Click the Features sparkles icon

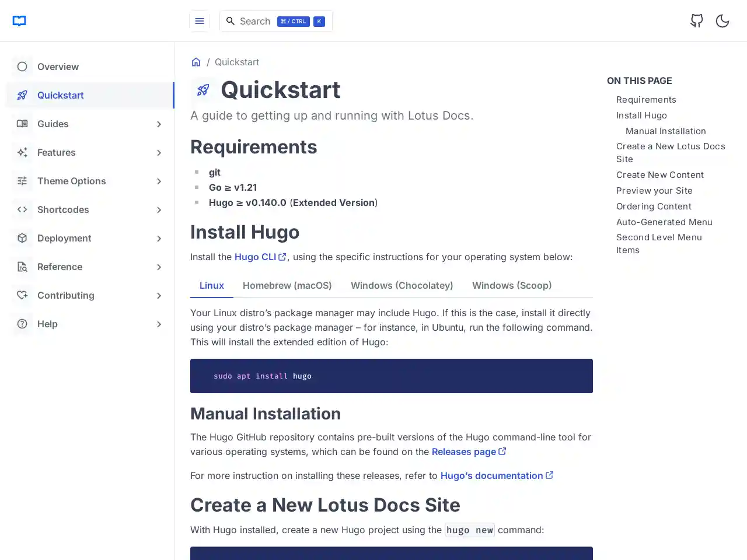point(22,152)
